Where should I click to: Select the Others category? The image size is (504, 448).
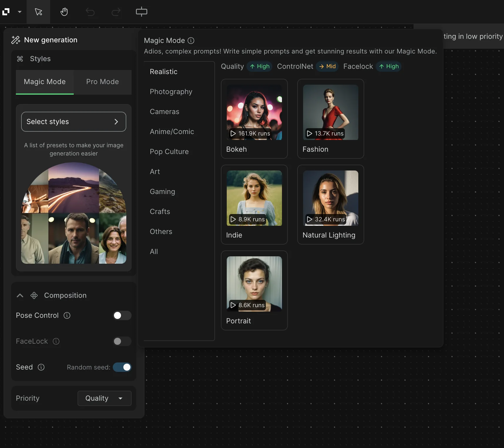tap(161, 232)
